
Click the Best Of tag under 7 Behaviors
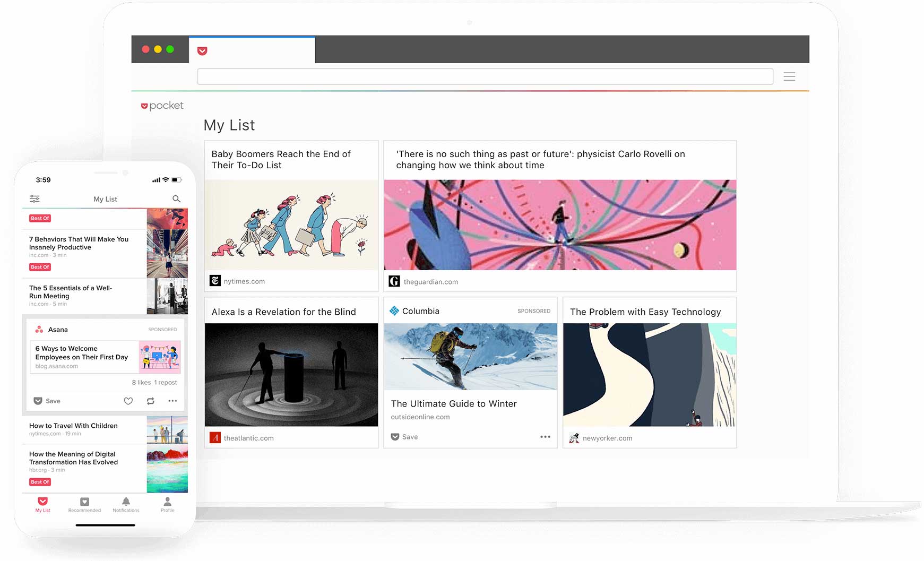[x=40, y=267]
